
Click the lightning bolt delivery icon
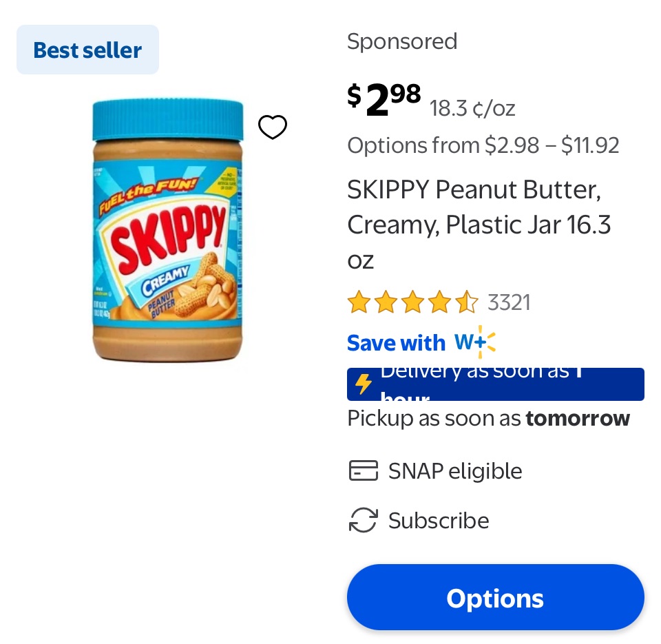pos(364,384)
